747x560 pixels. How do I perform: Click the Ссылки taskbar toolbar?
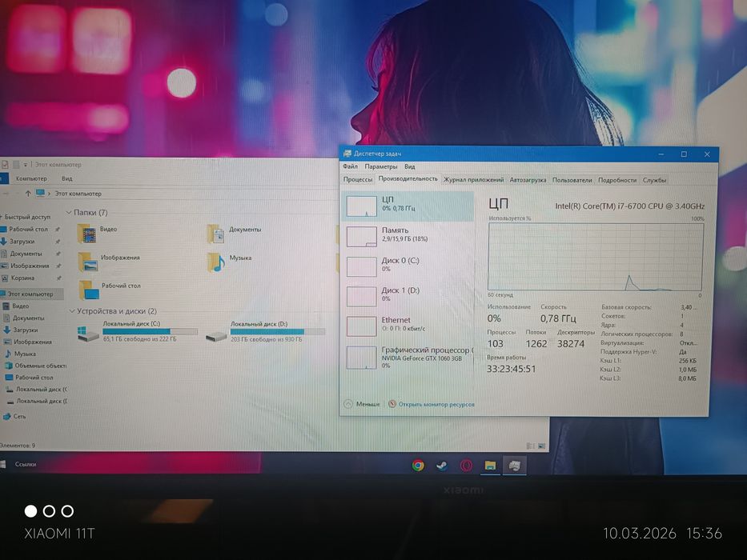tap(26, 464)
